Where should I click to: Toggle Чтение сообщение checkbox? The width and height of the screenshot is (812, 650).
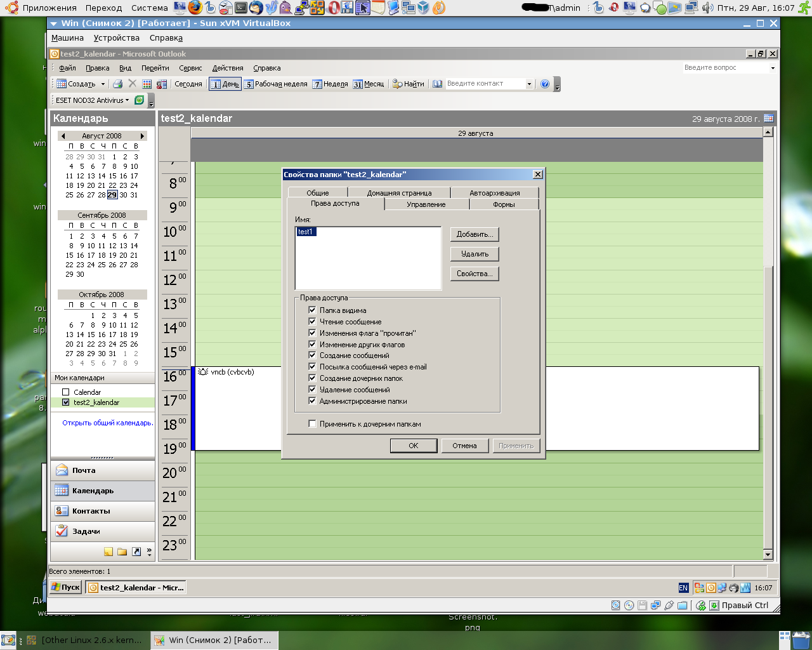point(312,321)
